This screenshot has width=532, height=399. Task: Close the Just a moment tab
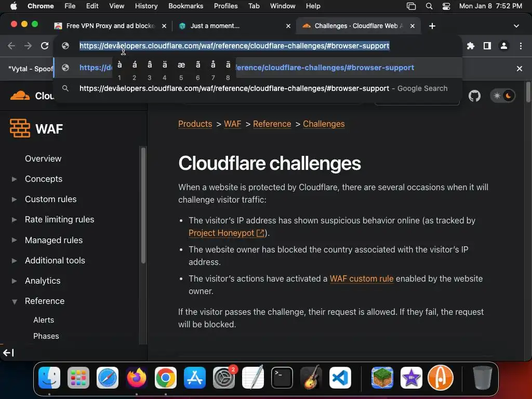pos(288,26)
